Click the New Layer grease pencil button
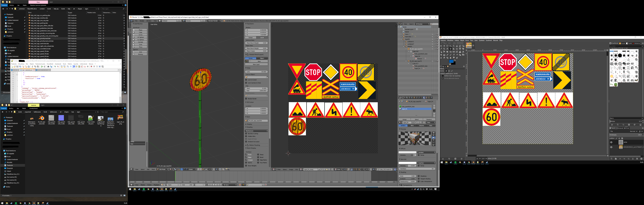 256,65
